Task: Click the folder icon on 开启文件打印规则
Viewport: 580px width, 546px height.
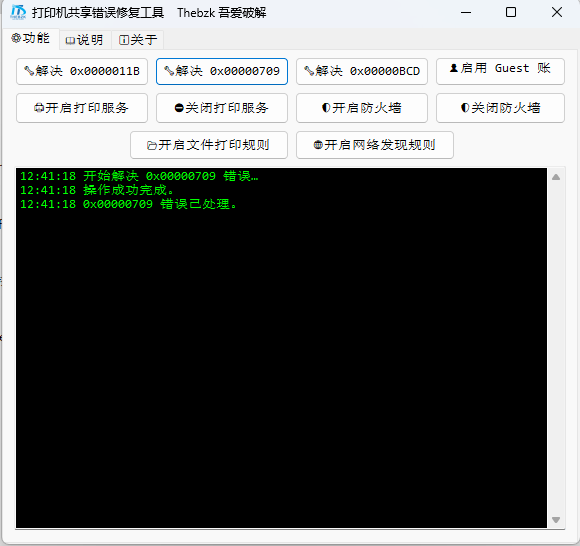Action: pos(152,145)
